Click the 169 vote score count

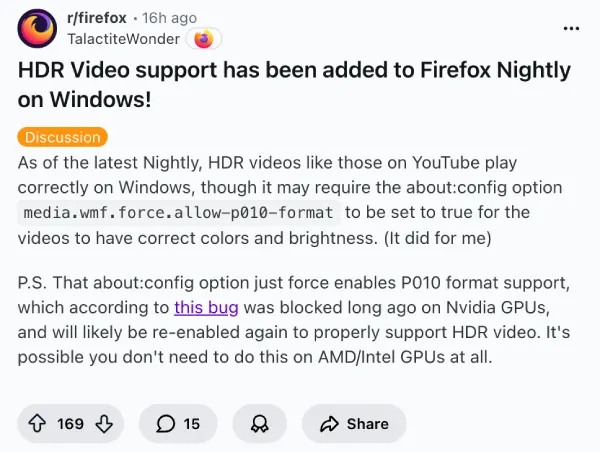(70, 424)
